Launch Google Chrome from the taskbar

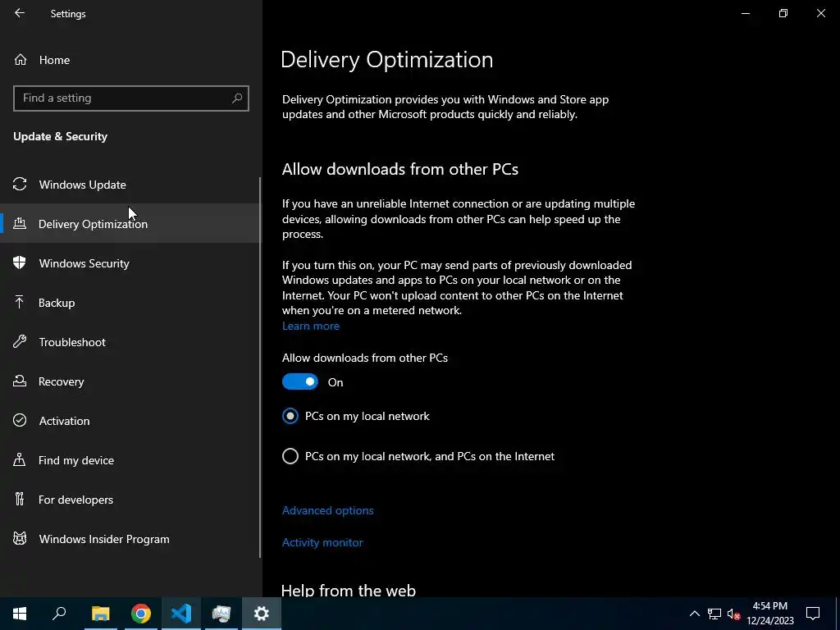(141, 614)
